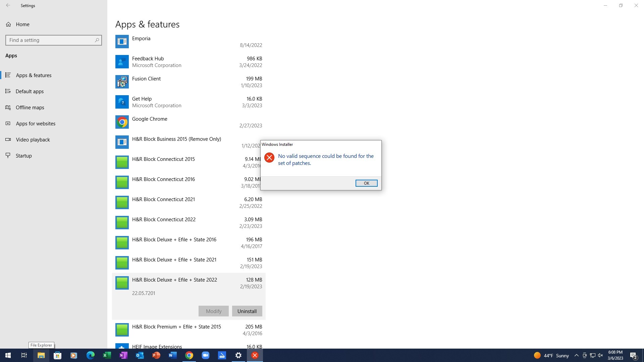Image resolution: width=644 pixels, height=362 pixels.
Task: Open Home in Settings sidebar
Action: pyautogui.click(x=22, y=24)
